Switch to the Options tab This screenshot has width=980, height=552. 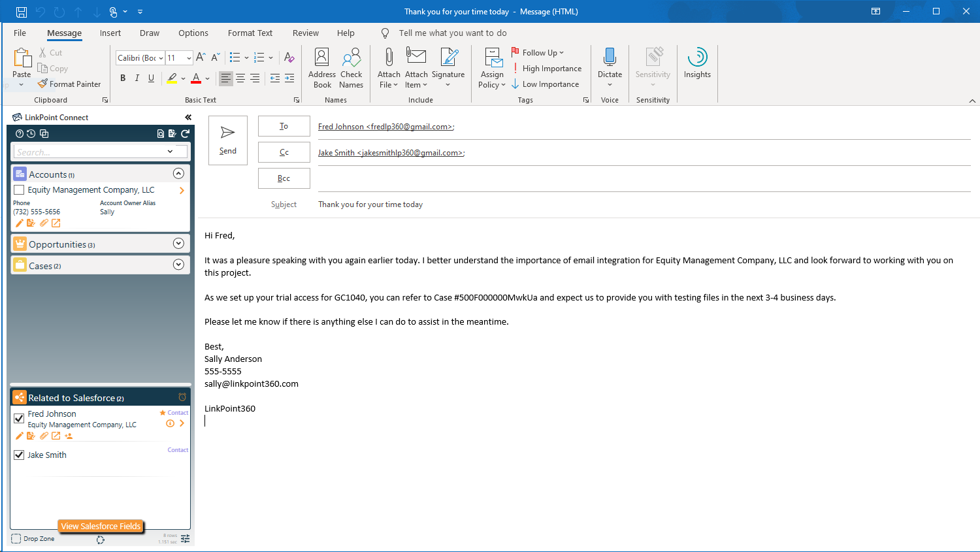pyautogui.click(x=193, y=33)
